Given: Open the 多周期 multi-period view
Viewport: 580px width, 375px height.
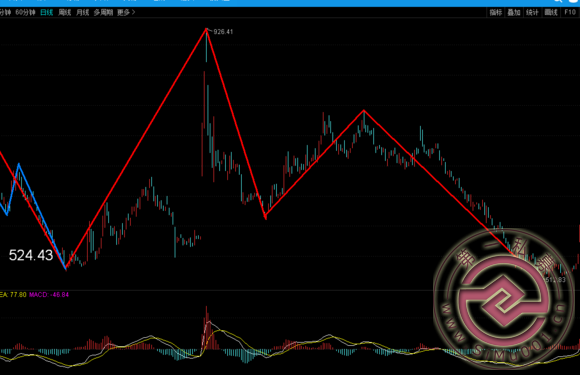Looking at the screenshot, I should 103,13.
